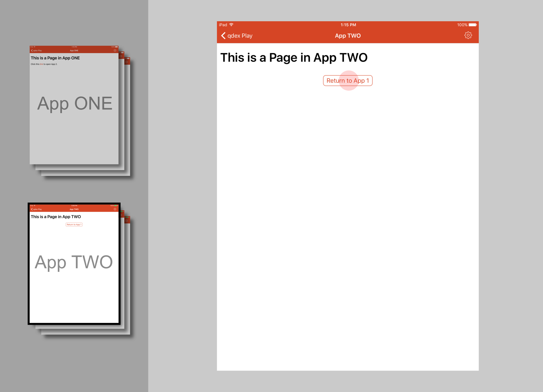Image resolution: width=543 pixels, height=392 pixels.
Task: Click App TWO title in navigation bar
Action: (x=348, y=36)
